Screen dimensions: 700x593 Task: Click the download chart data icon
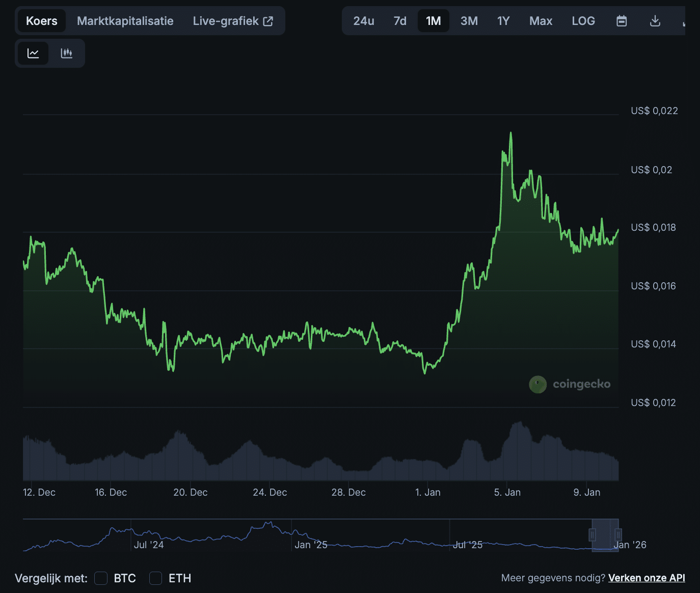[655, 21]
